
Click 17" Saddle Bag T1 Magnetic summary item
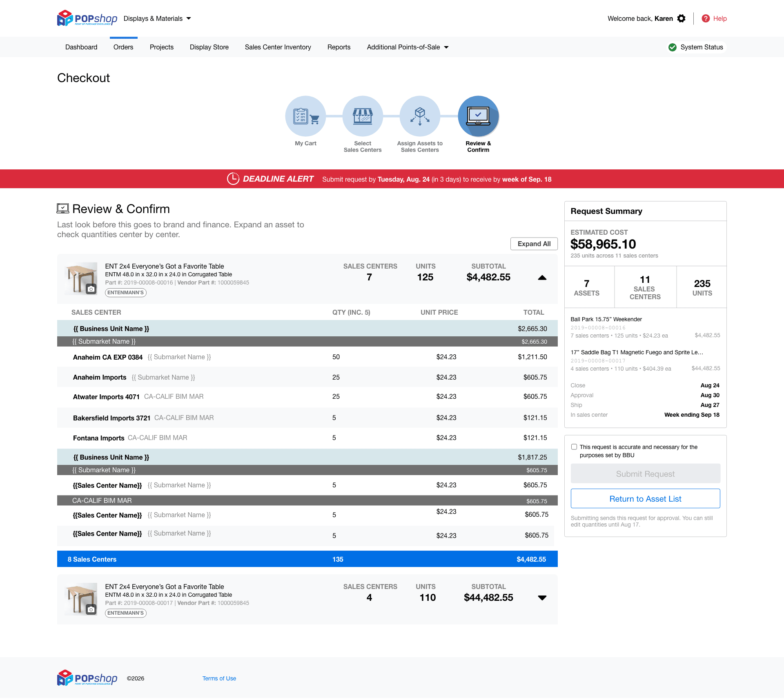point(645,360)
